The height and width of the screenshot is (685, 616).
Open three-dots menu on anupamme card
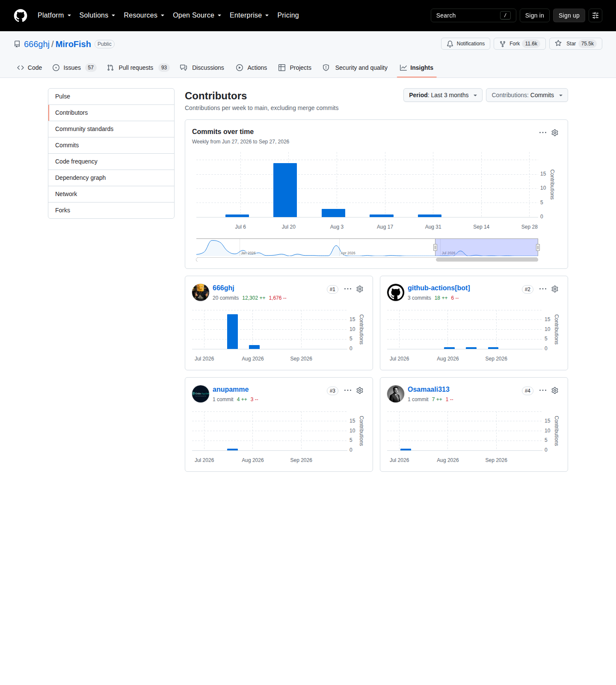pyautogui.click(x=348, y=390)
